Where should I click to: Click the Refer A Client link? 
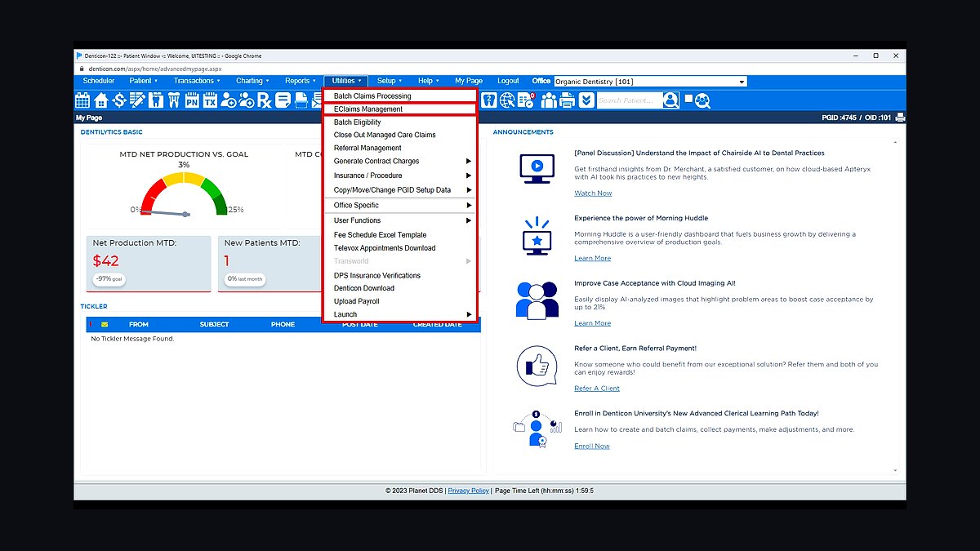[597, 389]
